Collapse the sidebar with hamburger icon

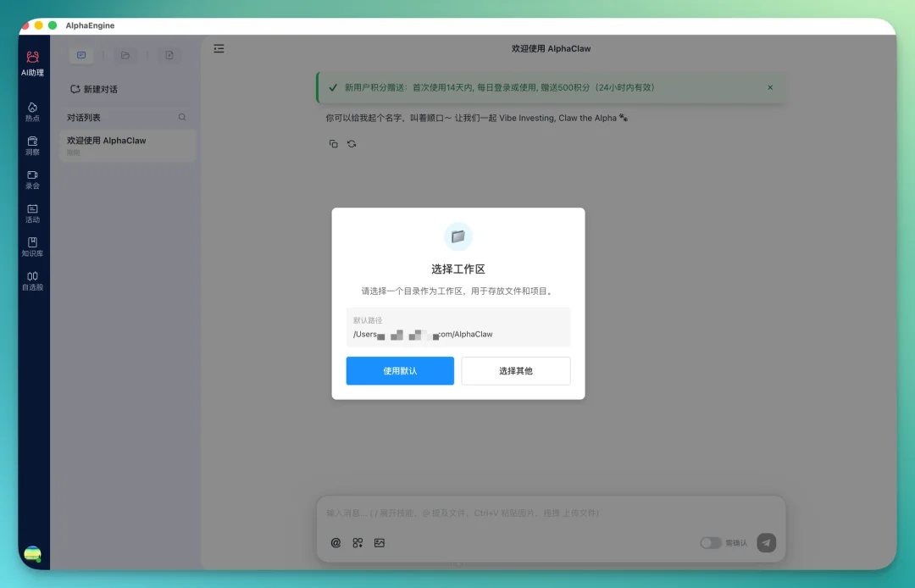(219, 48)
